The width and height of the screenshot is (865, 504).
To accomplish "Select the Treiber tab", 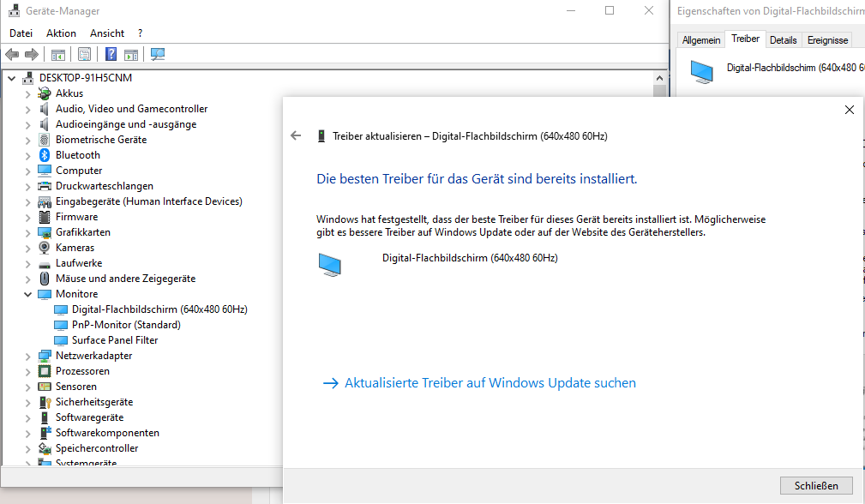I will click(x=745, y=39).
